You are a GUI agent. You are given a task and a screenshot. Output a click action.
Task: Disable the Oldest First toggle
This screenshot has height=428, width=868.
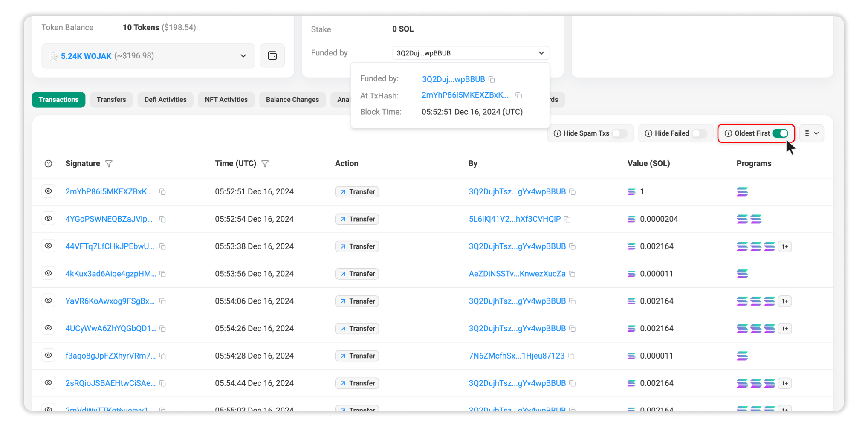click(781, 133)
